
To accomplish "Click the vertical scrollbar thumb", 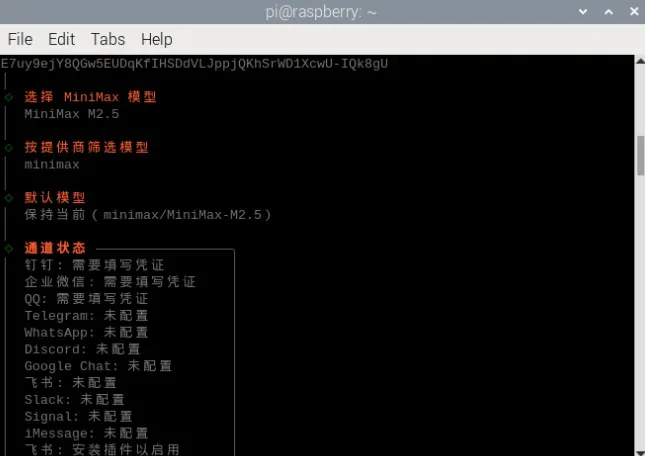I will click(640, 155).
